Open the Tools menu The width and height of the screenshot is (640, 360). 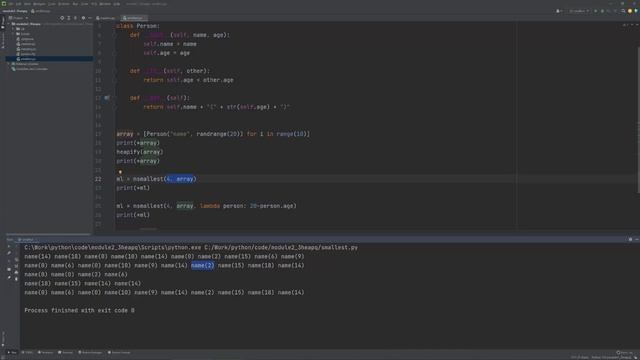pos(84,4)
